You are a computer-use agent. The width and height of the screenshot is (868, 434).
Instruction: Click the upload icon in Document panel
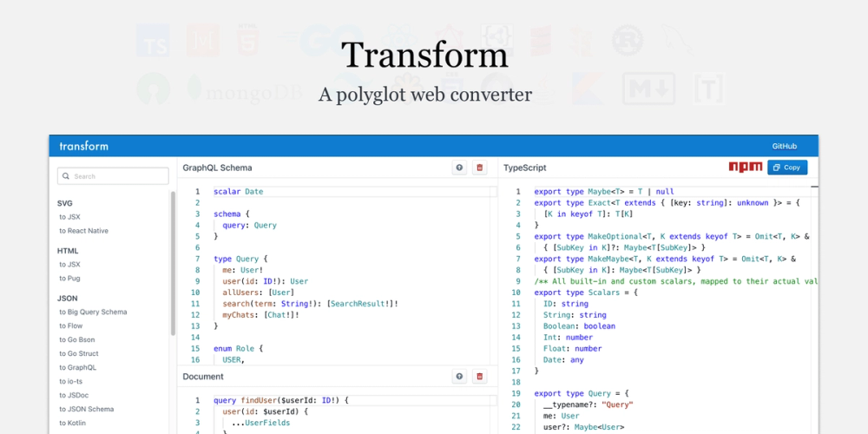pyautogui.click(x=459, y=377)
